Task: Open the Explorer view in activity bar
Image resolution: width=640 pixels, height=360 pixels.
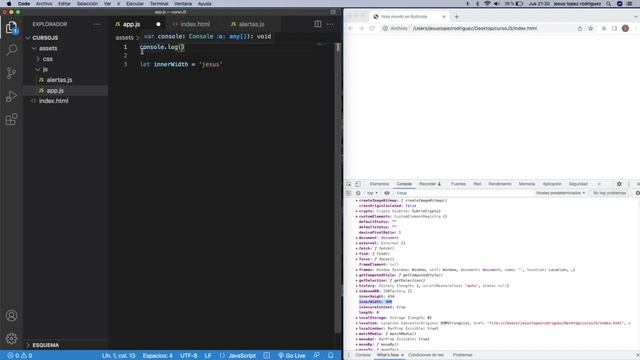Action: (11, 28)
